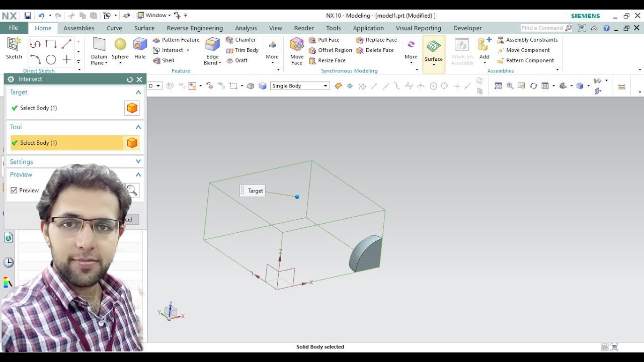This screenshot has width=644, height=362.
Task: Collapse the Tool section
Action: (138, 127)
